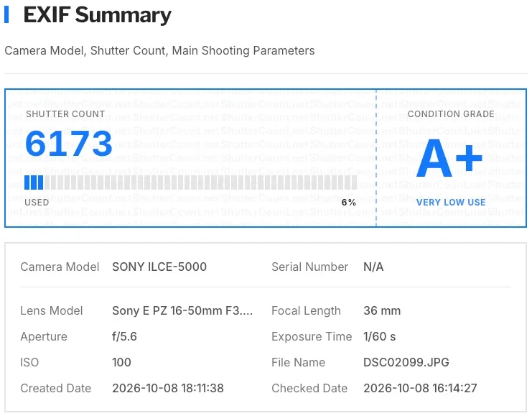The width and height of the screenshot is (532, 416).
Task: Click the shutter usage progress bar
Action: coord(191,182)
